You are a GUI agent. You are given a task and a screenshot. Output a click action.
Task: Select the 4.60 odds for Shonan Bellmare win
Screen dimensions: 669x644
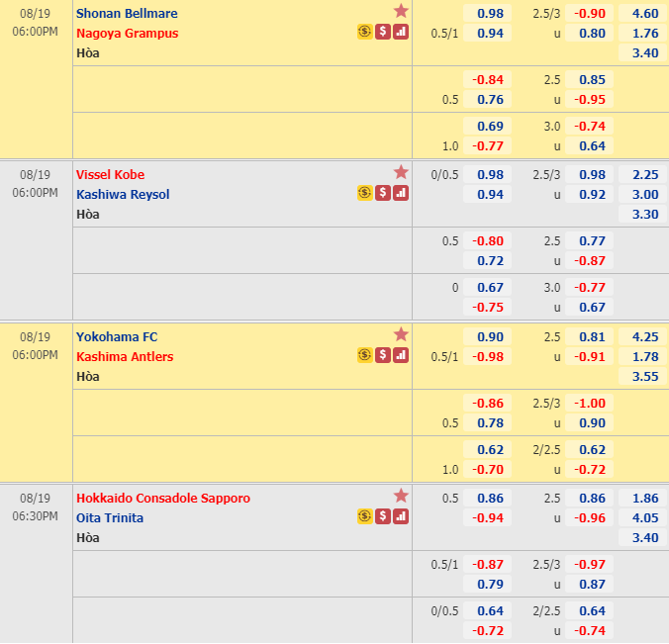pos(643,14)
